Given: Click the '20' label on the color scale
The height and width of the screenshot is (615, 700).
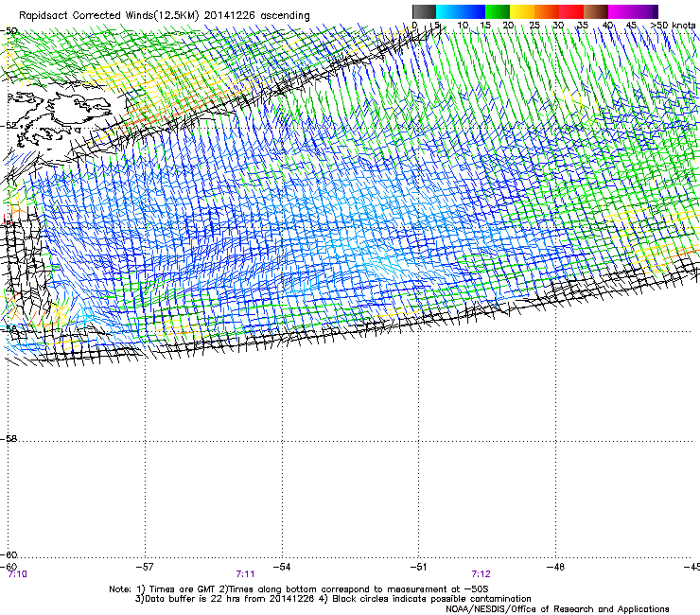Looking at the screenshot, I should pyautogui.click(x=508, y=26).
